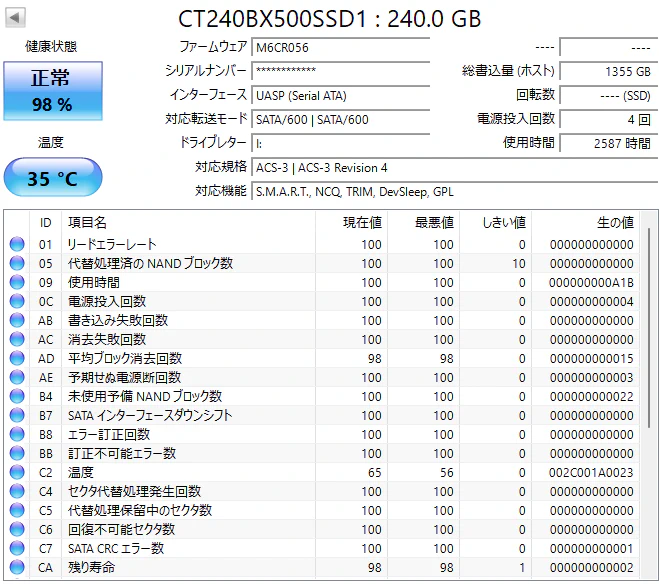
Task: Click blue orb beside 回復不可能セクタ数
Action: [17, 529]
